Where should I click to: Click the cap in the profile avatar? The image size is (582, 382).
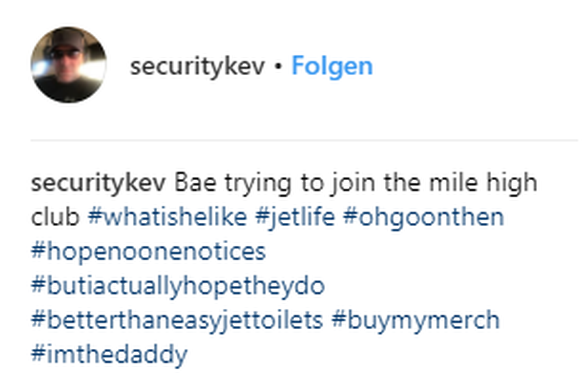(x=68, y=39)
